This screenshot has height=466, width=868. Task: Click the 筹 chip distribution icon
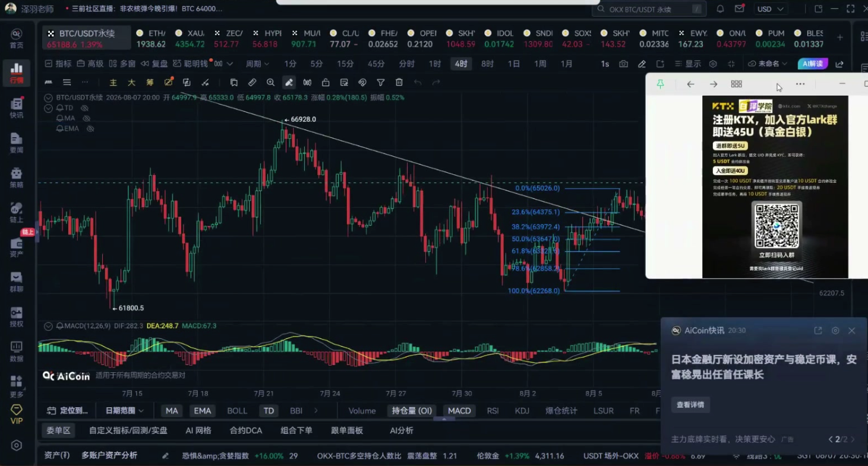pos(150,83)
